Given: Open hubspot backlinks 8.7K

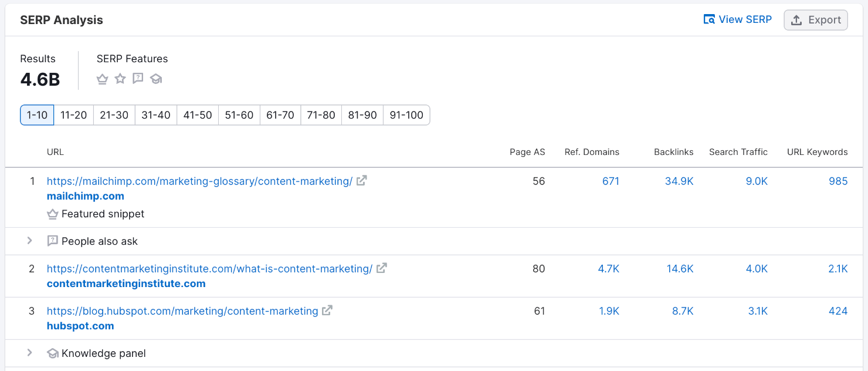Looking at the screenshot, I should [683, 311].
